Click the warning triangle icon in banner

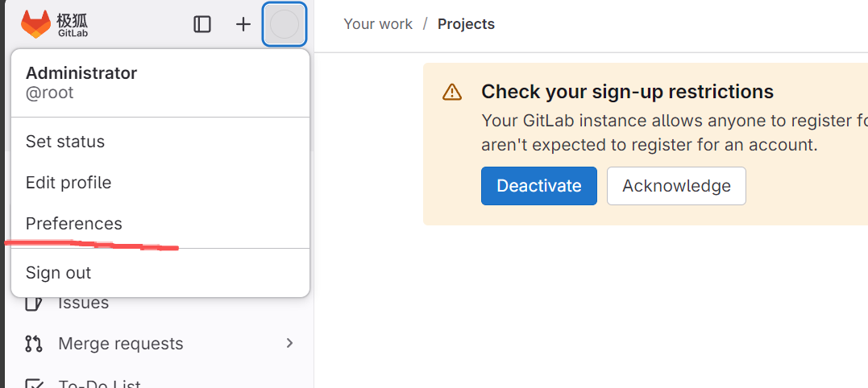451,92
